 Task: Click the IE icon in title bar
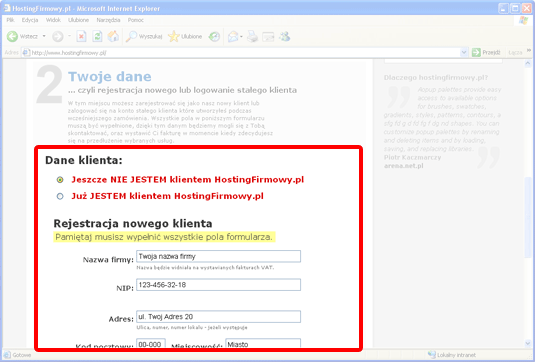[6, 8]
